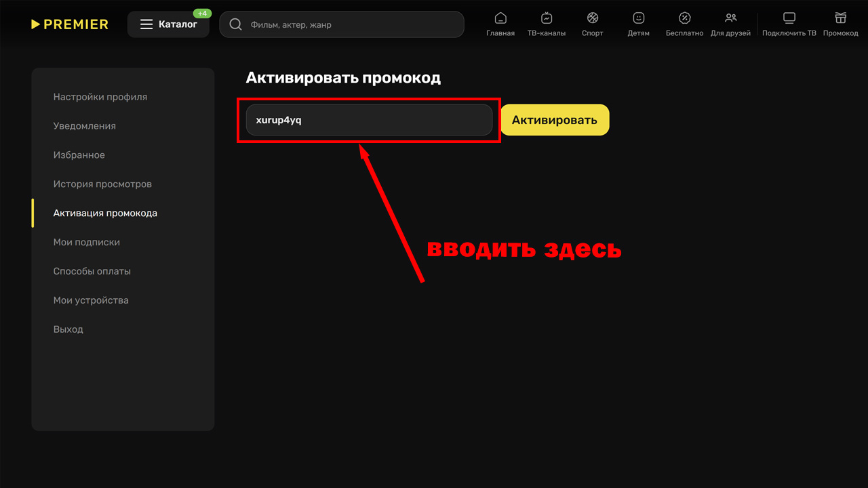Select Активация промокода in the sidebar
This screenshot has height=488, width=868.
coord(105,213)
